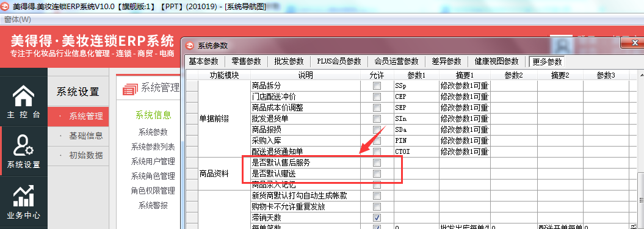Select 初始数据 in the settings sidebar
This screenshot has width=644, height=229.
tap(86, 155)
